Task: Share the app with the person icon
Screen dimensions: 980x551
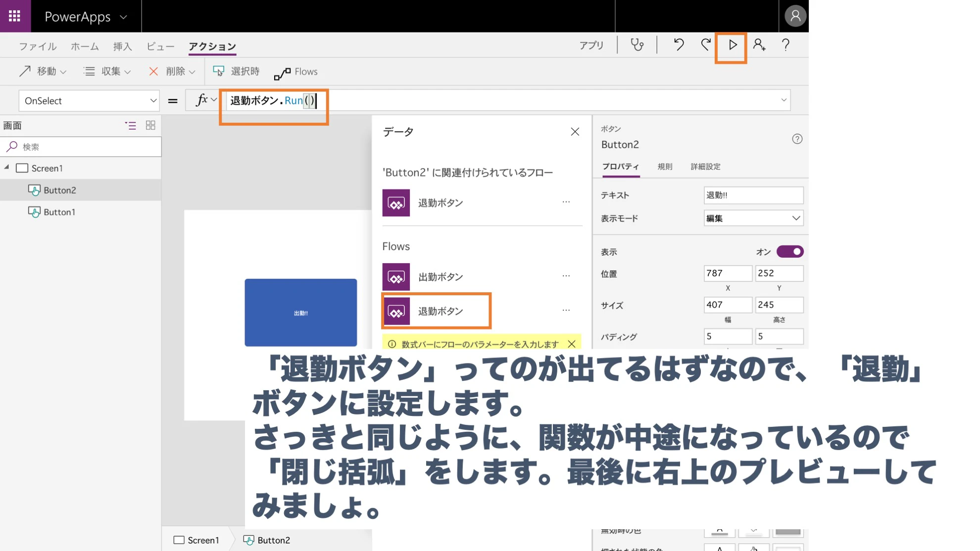Action: pyautogui.click(x=759, y=45)
